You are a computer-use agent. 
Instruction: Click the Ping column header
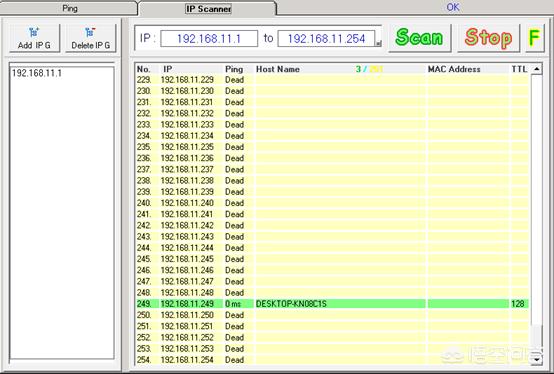(234, 69)
